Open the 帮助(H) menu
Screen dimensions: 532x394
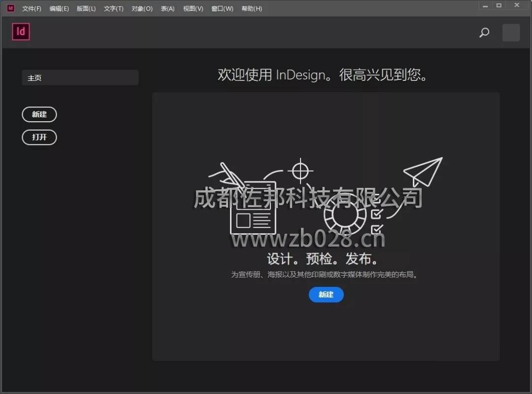[x=252, y=8]
